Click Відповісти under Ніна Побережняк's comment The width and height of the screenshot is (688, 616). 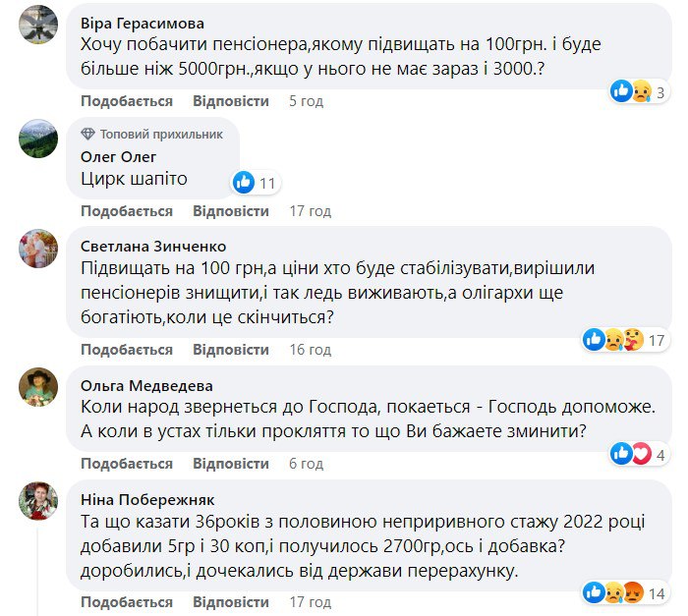click(231, 601)
